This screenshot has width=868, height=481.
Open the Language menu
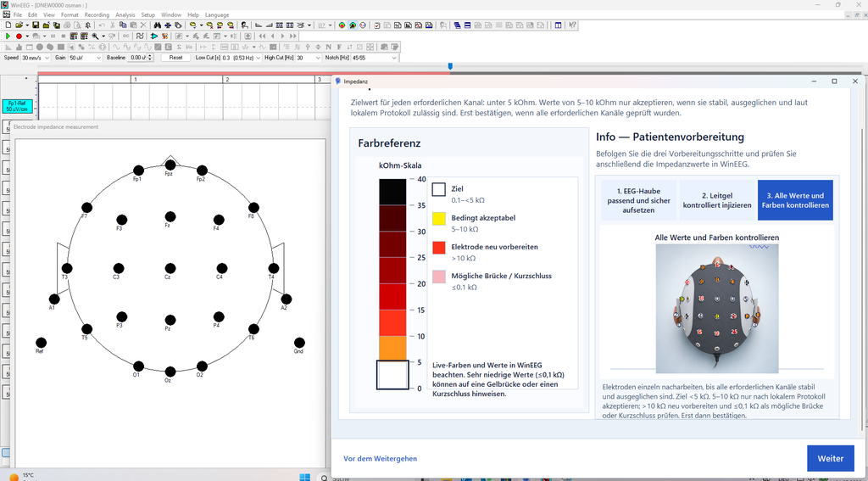tap(217, 15)
